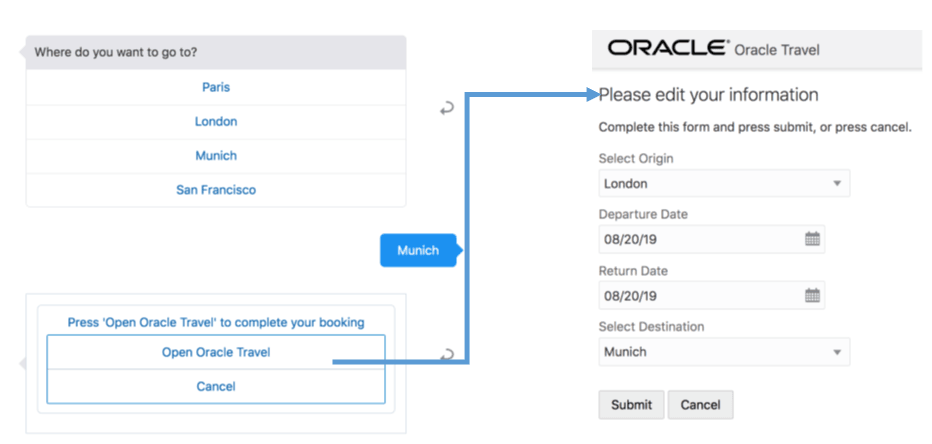Select Munich in the destination options
Viewport: 932px width, 444px height.
216,156
